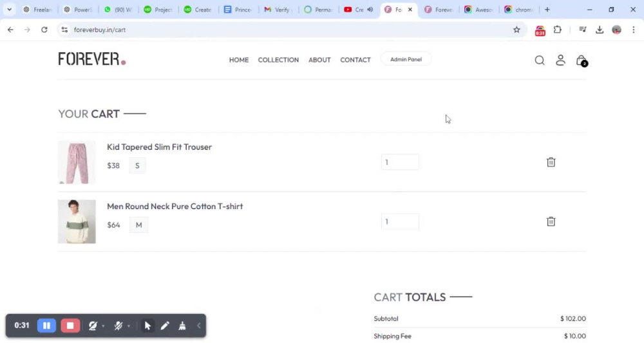
Task: Switch to the chrome tab
Action: pyautogui.click(x=520, y=10)
